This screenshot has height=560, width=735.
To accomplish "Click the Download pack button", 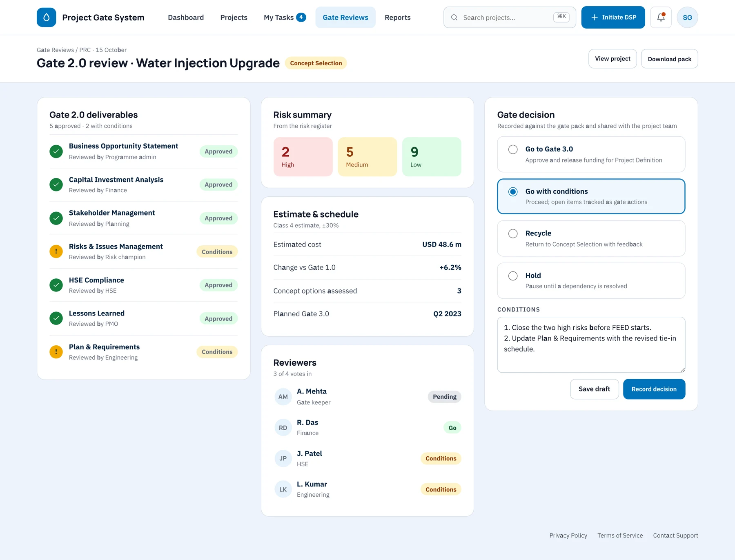I will click(669, 59).
